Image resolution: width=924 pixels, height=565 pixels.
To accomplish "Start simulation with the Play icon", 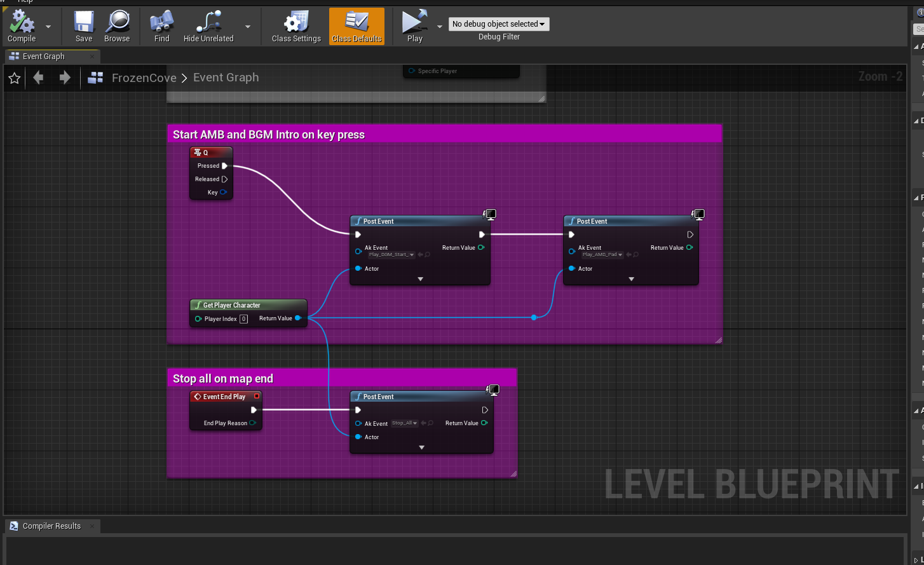I will click(x=415, y=27).
